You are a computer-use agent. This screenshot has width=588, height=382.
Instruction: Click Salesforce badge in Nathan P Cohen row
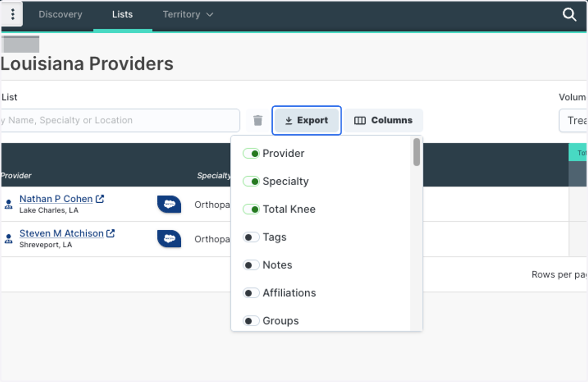click(x=169, y=204)
